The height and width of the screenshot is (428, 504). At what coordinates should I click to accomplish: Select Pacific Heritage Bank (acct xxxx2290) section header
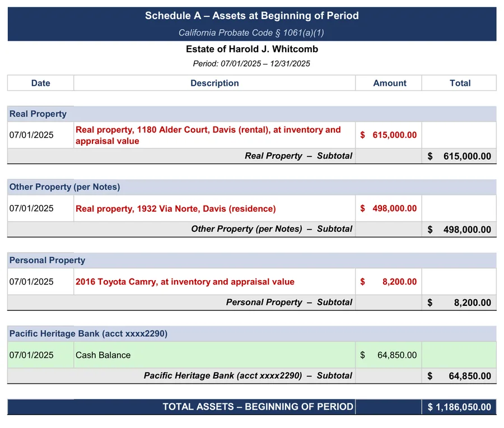point(251,334)
